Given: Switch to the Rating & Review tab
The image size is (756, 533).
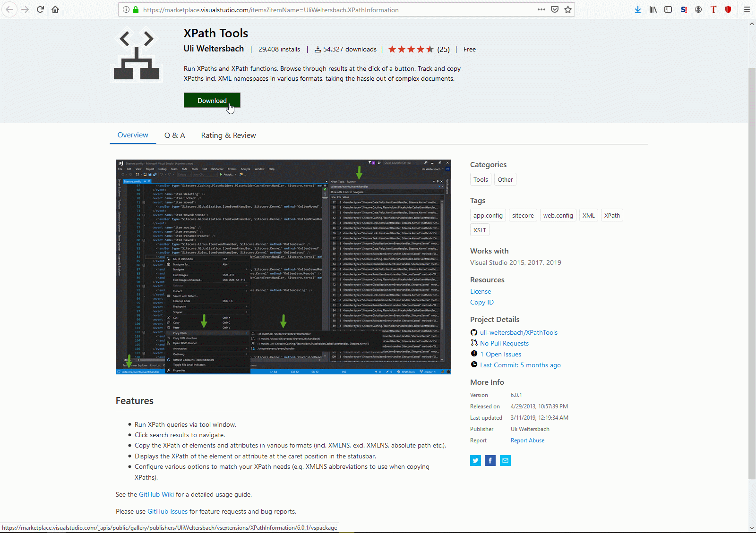Looking at the screenshot, I should point(228,135).
